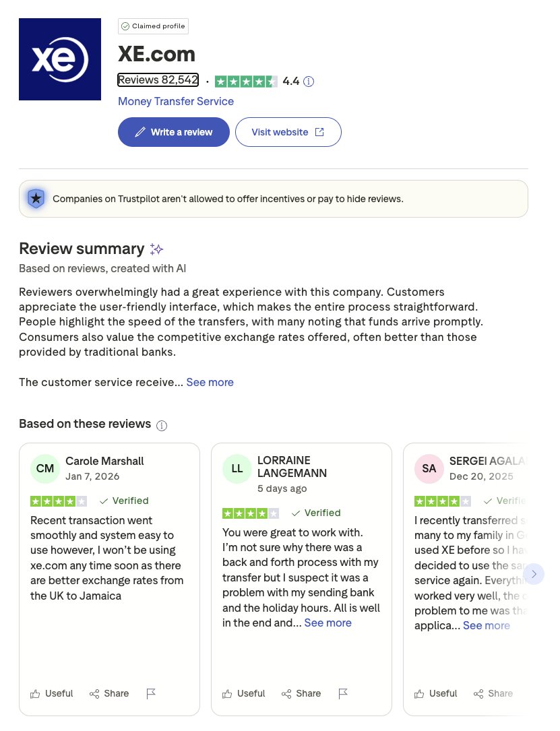Share Carole Marshall's review
Image resolution: width=560 pixels, height=731 pixels.
(x=109, y=693)
